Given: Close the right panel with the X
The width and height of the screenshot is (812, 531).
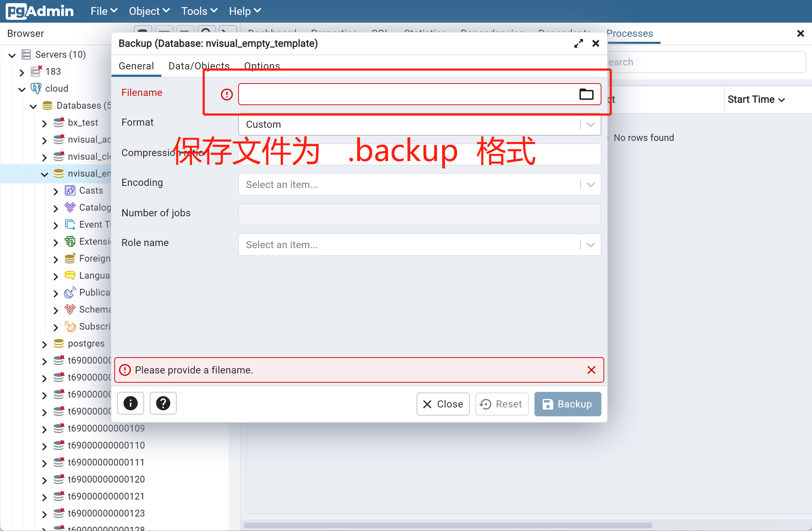Looking at the screenshot, I should pyautogui.click(x=800, y=33).
